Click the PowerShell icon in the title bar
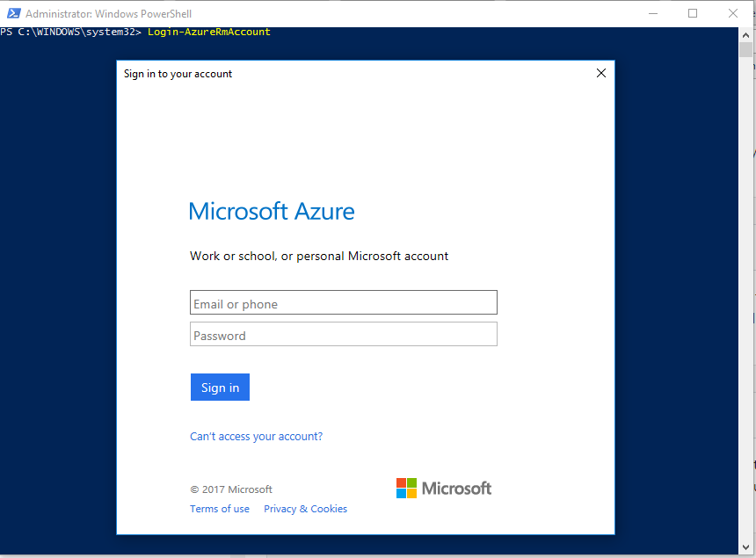Viewport: 756px width, 558px height. (x=12, y=14)
